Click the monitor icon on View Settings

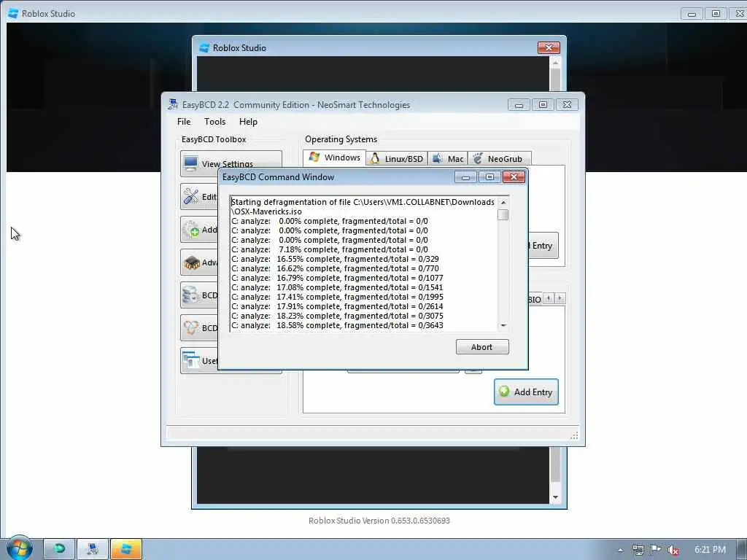click(x=191, y=163)
